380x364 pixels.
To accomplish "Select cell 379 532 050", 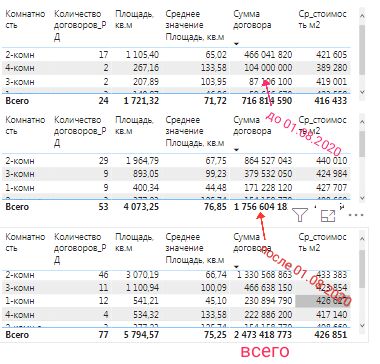I will 268,174.
